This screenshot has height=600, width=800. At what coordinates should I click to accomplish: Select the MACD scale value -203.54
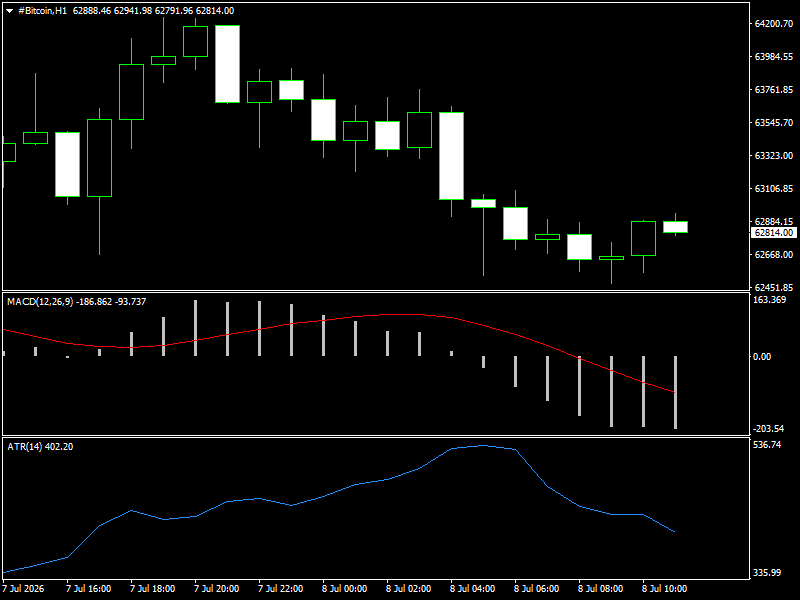(769, 429)
